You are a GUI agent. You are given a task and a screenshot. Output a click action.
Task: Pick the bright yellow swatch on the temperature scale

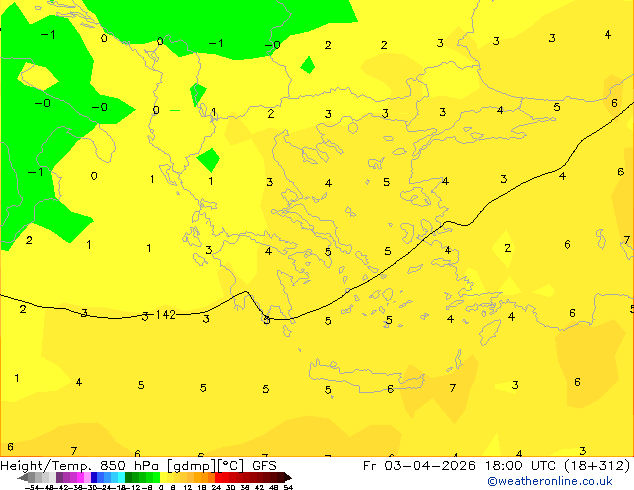point(164,477)
